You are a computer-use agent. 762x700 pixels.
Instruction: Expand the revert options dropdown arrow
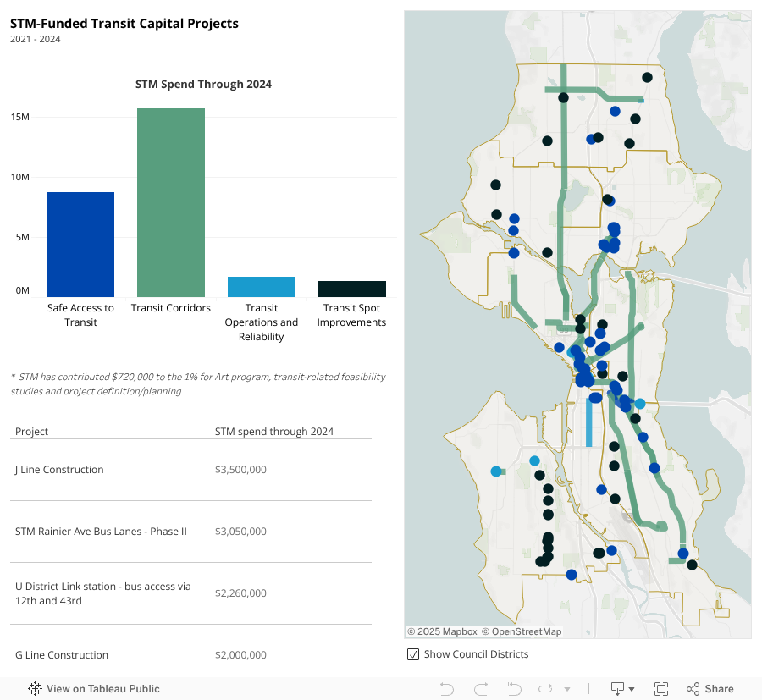click(x=567, y=689)
